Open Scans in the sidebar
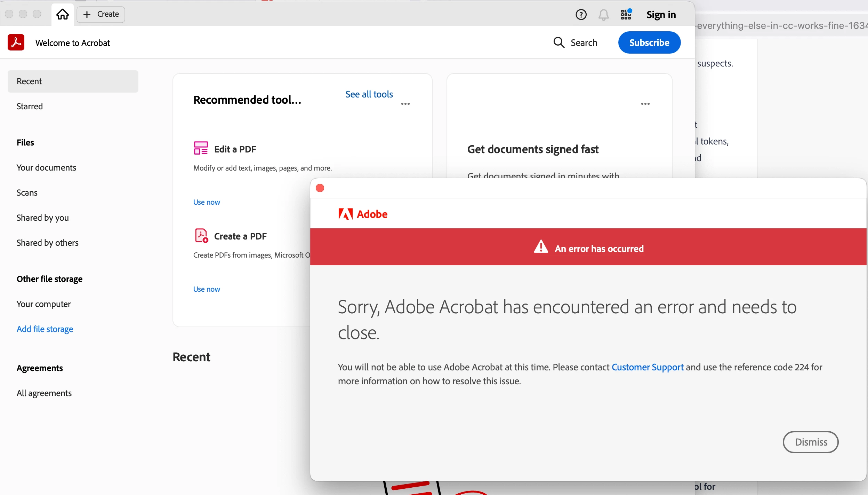Image resolution: width=868 pixels, height=495 pixels. tap(27, 192)
